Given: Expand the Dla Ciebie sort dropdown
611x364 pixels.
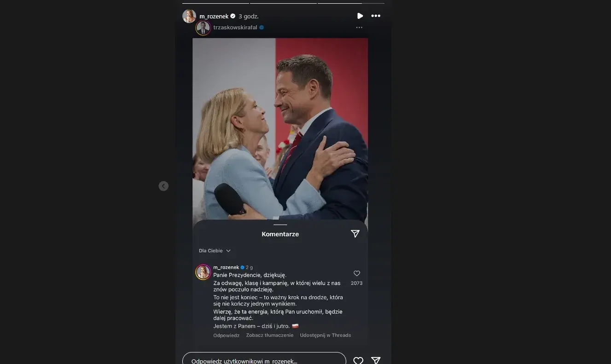Looking at the screenshot, I should coord(215,251).
